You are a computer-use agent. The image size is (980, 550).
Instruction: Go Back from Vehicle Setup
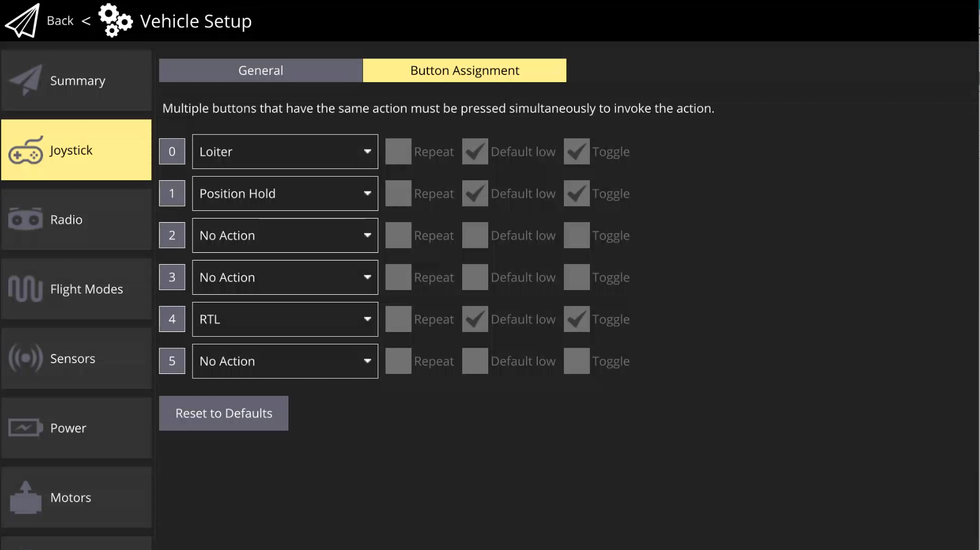60,21
